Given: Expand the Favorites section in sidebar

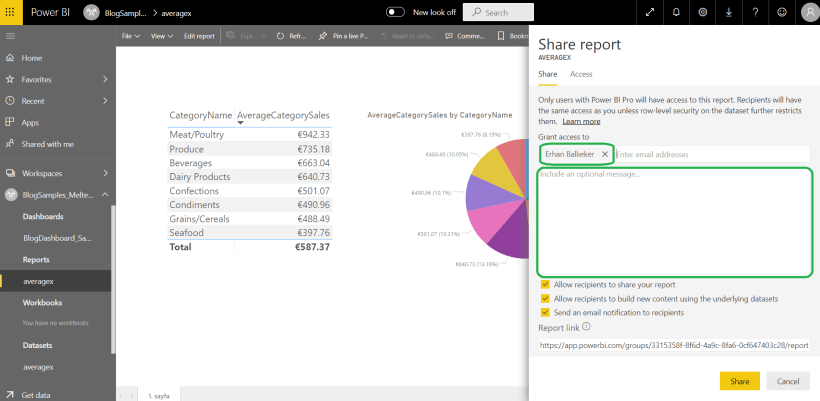Looking at the screenshot, I should [x=104, y=79].
